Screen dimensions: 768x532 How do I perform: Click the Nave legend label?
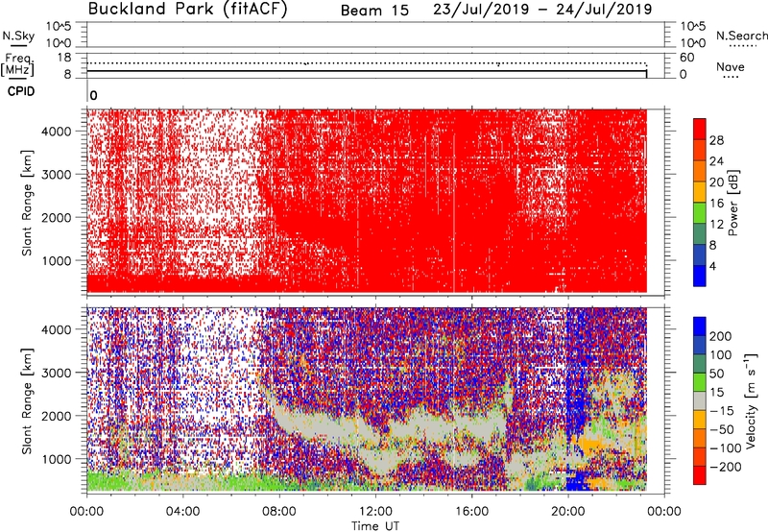[731, 66]
